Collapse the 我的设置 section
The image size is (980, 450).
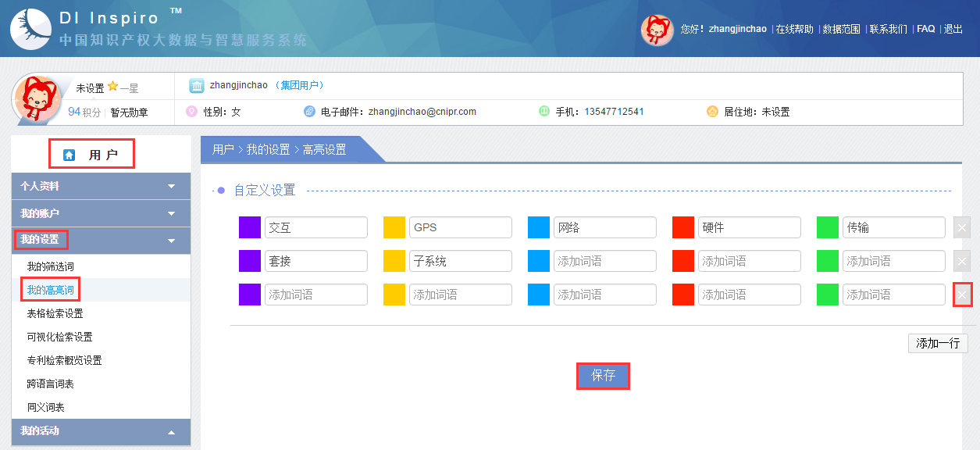(x=171, y=241)
